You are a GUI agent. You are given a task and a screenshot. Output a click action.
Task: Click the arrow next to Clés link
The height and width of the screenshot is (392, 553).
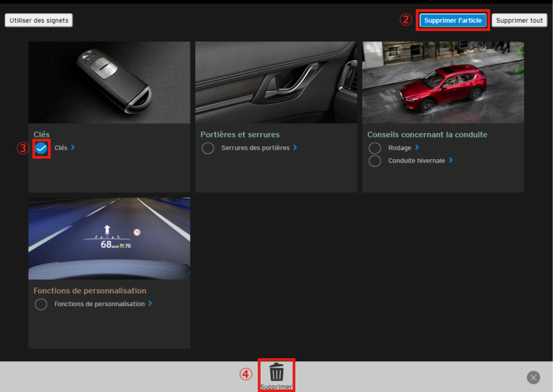coord(73,147)
